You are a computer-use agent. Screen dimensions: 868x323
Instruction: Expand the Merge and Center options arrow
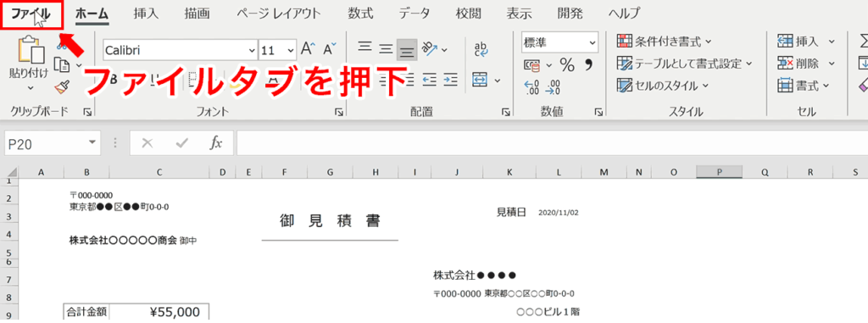click(497, 81)
